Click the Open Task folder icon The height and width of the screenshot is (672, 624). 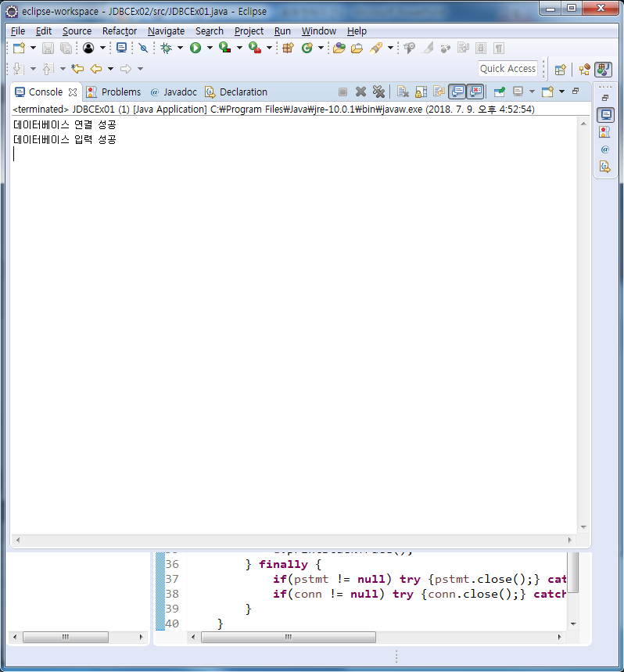(x=357, y=48)
